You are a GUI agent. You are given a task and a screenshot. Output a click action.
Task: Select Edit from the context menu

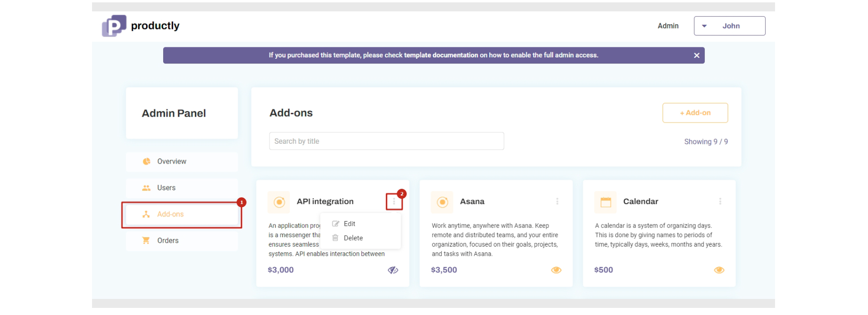point(350,224)
